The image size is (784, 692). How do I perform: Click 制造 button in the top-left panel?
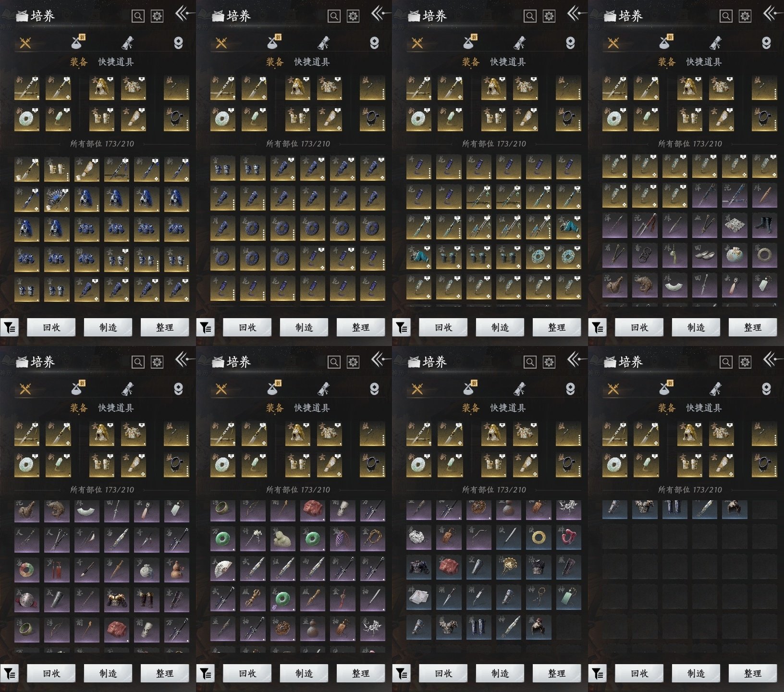click(108, 327)
